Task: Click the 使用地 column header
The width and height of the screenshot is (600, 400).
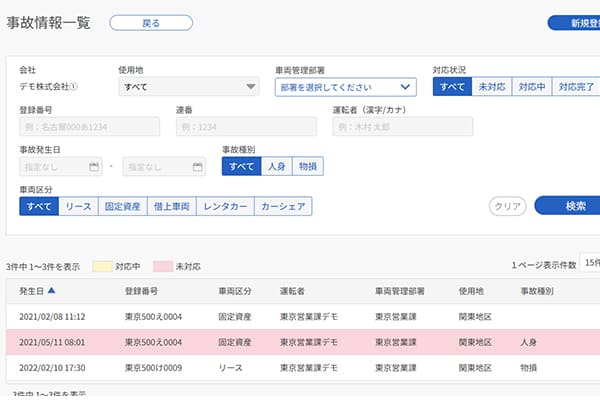Action: coord(471,291)
